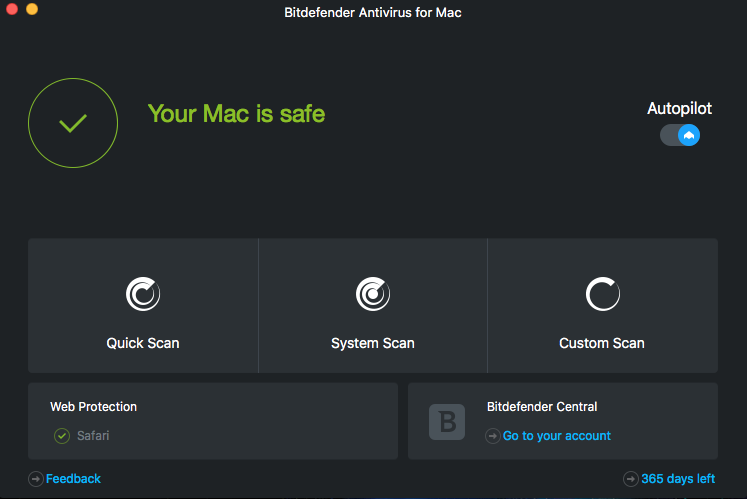Open the Feedback link
Screen dimensions: 747x499
(74, 479)
